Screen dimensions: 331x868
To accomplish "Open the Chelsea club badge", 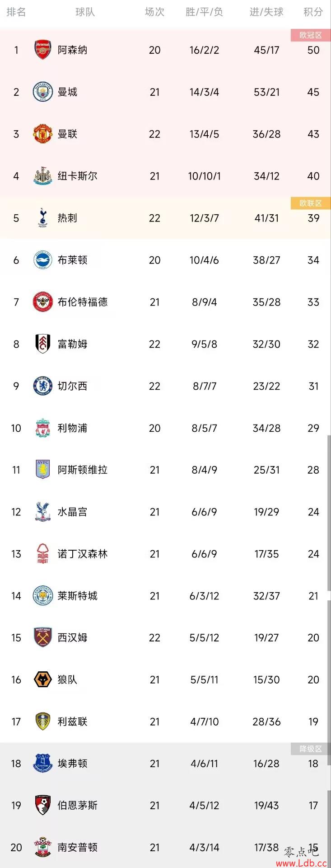I will coord(43,386).
